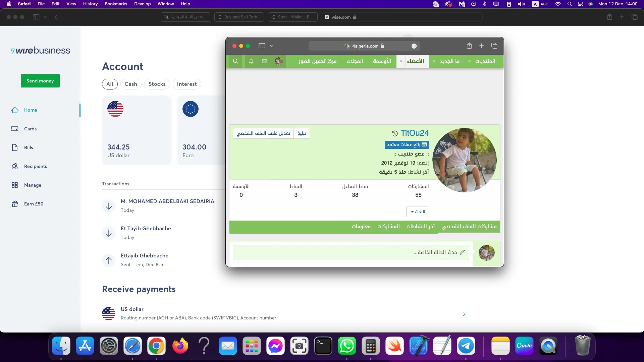
Task: Click the profile status update input field
Action: (x=351, y=252)
